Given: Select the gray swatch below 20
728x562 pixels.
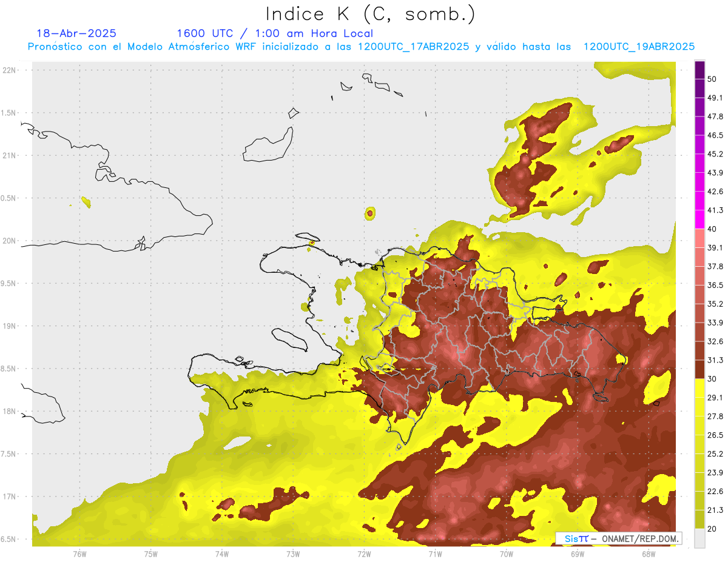Looking at the screenshot, I should pos(699,538).
